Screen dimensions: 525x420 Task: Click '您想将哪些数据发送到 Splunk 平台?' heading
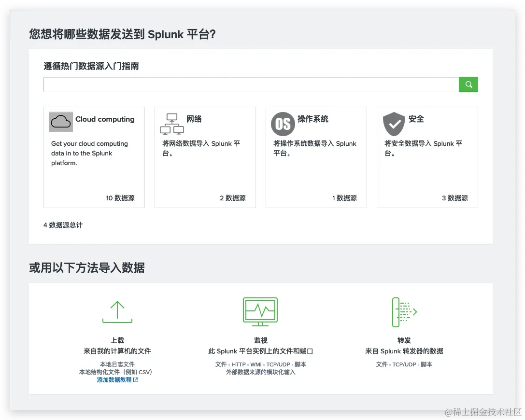tap(122, 34)
